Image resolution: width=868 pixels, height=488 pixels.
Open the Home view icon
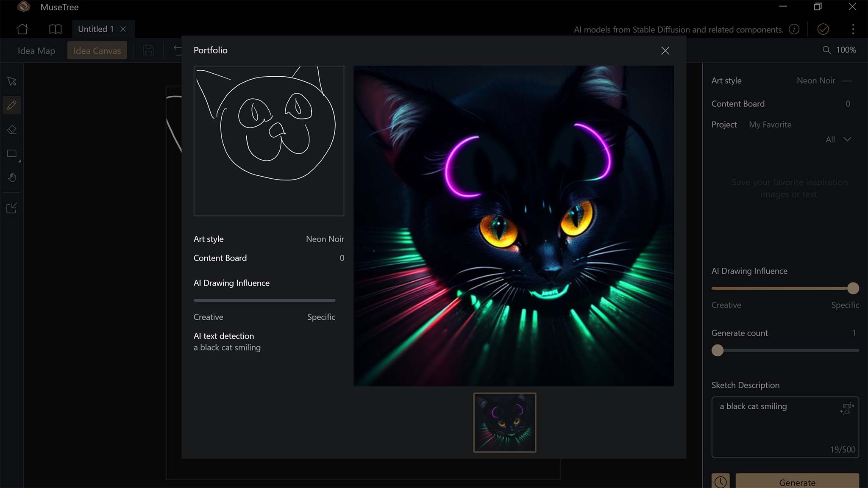(x=22, y=29)
